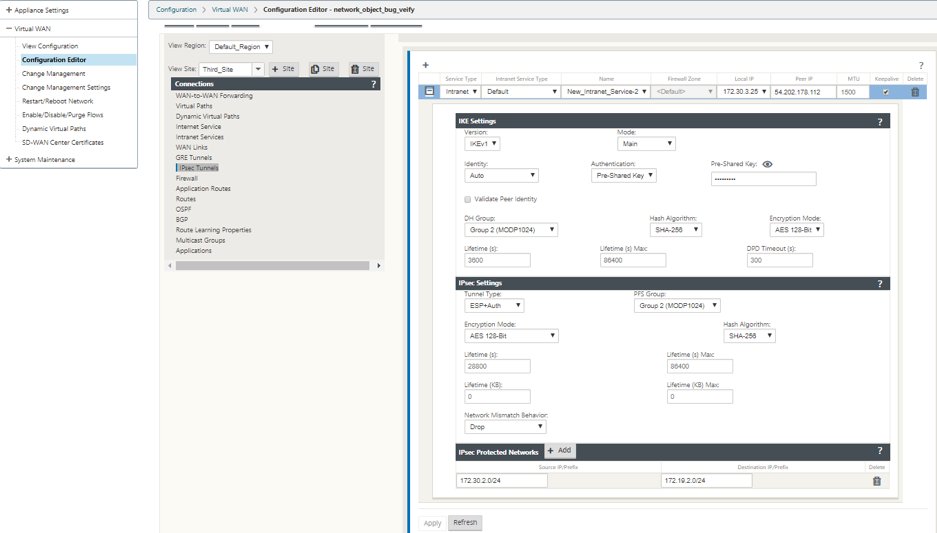Expand Appliance Settings in the left navigation

(x=9, y=10)
